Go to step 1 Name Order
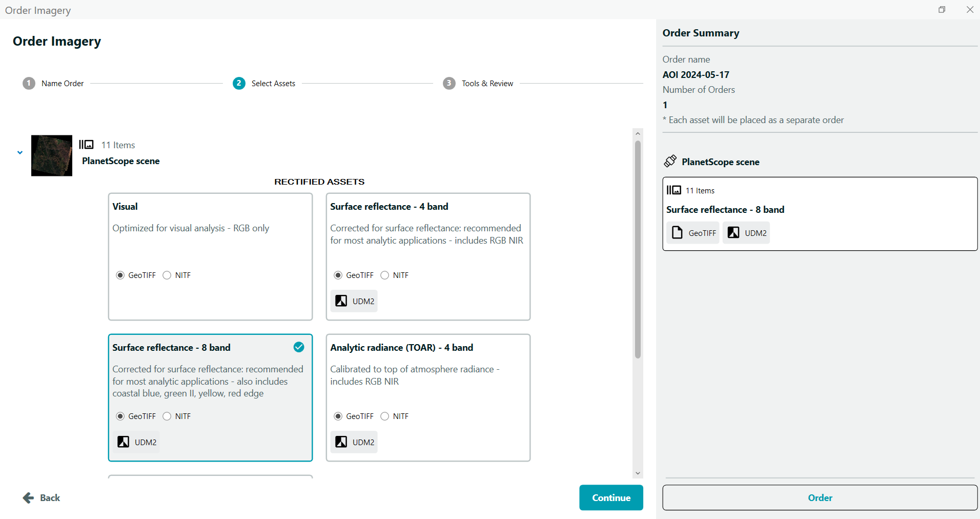This screenshot has height=519, width=980. point(53,83)
